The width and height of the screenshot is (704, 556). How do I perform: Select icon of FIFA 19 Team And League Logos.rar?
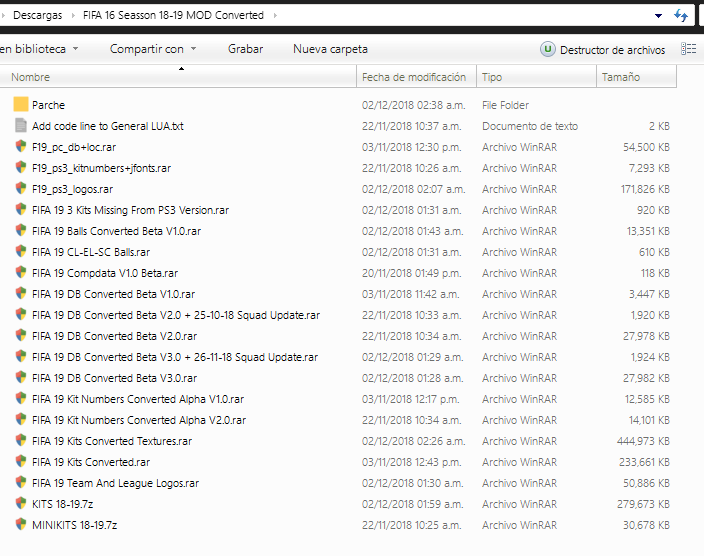click(21, 482)
